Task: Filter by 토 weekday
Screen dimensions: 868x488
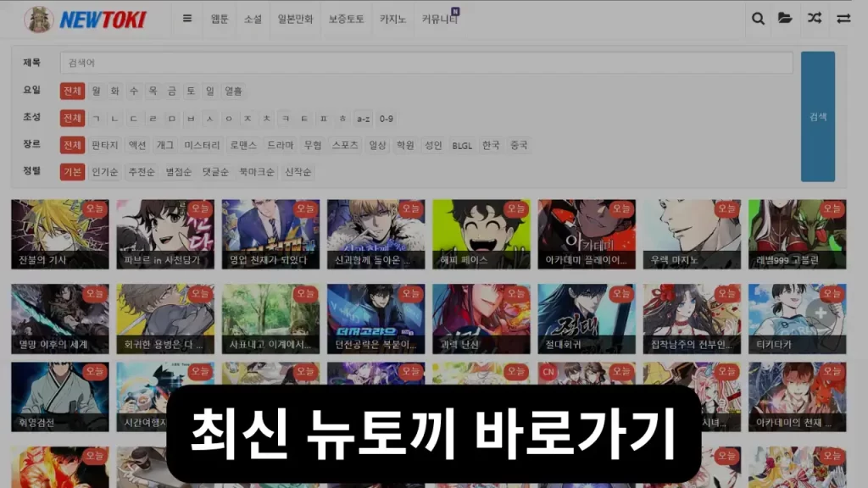Action: click(191, 91)
